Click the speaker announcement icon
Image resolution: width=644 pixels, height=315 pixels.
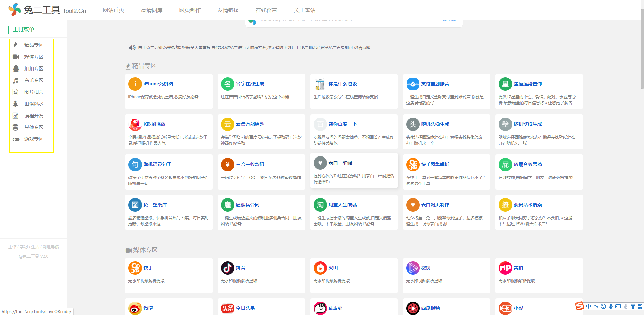point(132,48)
